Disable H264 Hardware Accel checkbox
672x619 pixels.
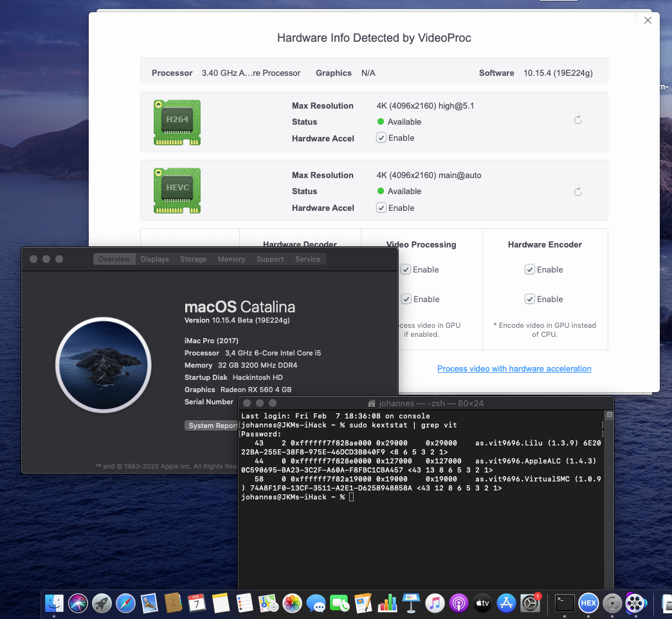(381, 138)
